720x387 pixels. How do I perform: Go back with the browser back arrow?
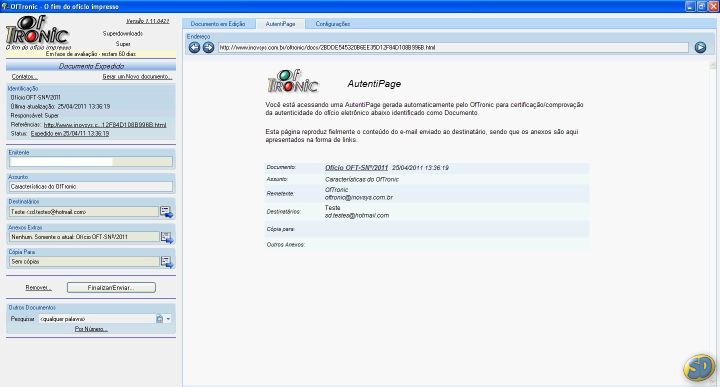click(194, 47)
